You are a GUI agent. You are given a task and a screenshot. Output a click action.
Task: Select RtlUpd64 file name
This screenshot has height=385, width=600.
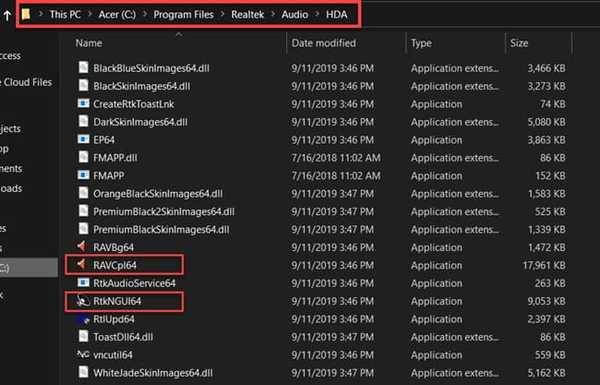click(x=114, y=319)
